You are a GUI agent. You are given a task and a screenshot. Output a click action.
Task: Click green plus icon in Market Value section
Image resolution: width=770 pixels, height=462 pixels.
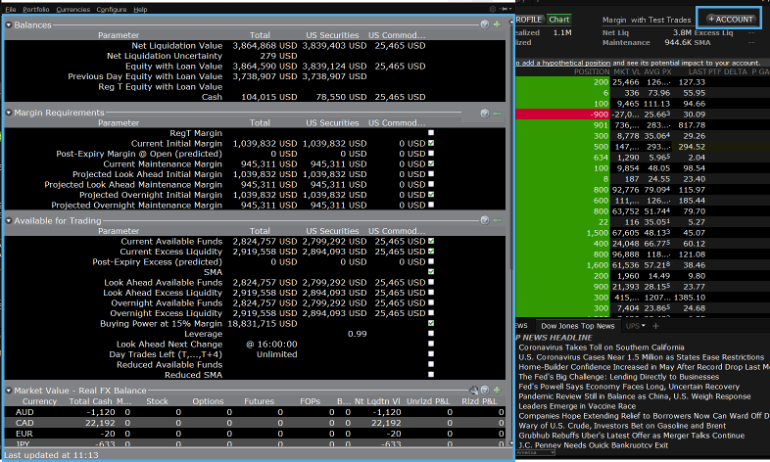tap(497, 390)
